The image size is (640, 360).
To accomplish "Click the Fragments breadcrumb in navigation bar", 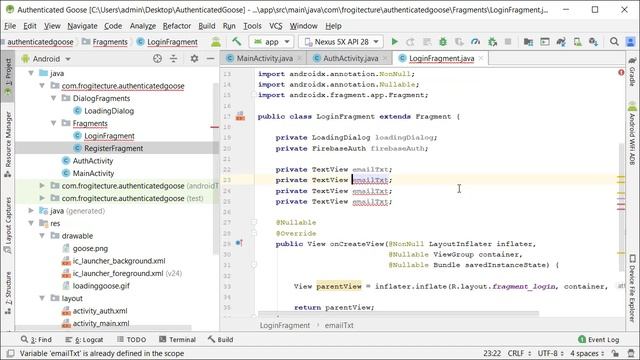I will pyautogui.click(x=104, y=42).
